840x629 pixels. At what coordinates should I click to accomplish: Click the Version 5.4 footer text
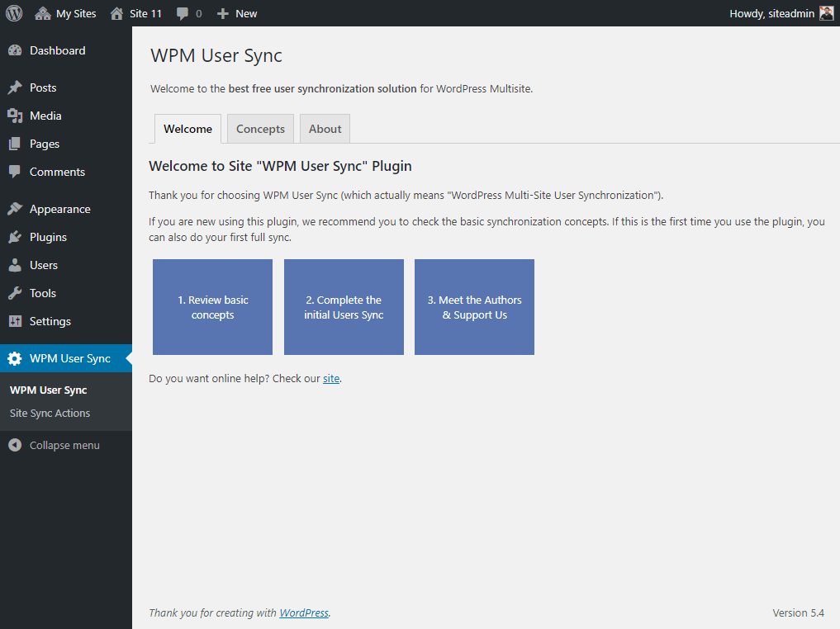(x=798, y=613)
